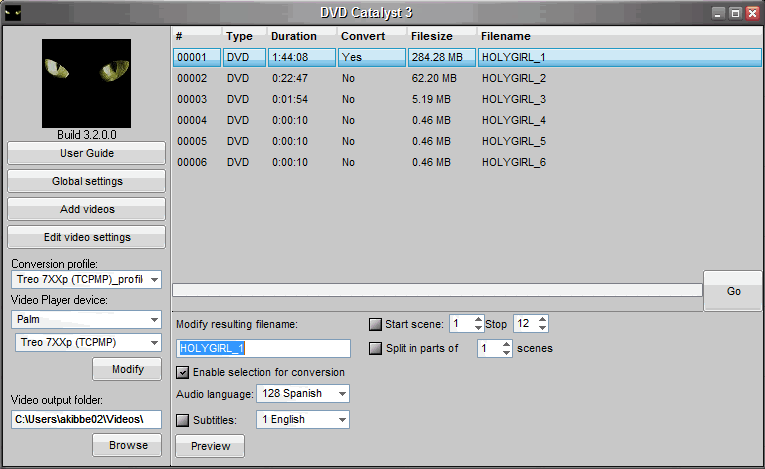The image size is (765, 469).
Task: Click the DVD Catalyst title bar icon
Action: click(x=14, y=13)
